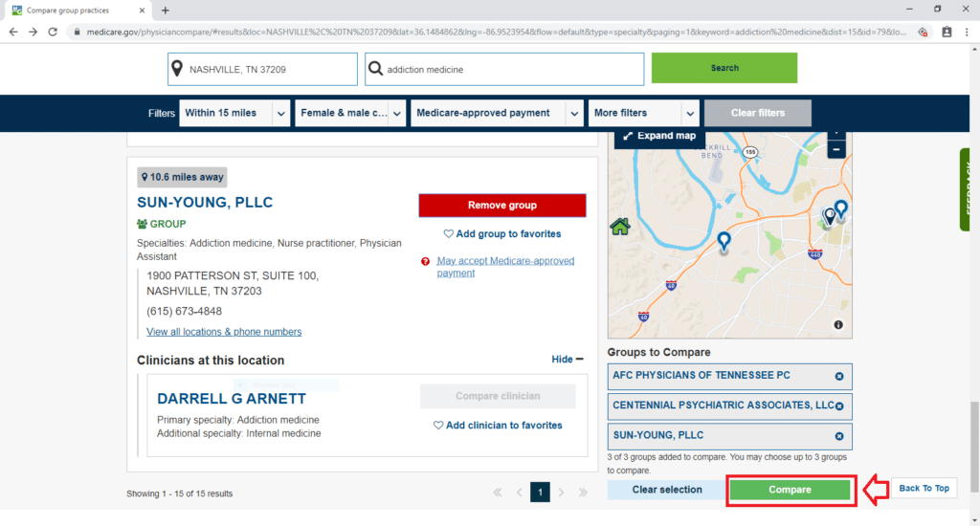Click the green Compare button

pyautogui.click(x=790, y=490)
